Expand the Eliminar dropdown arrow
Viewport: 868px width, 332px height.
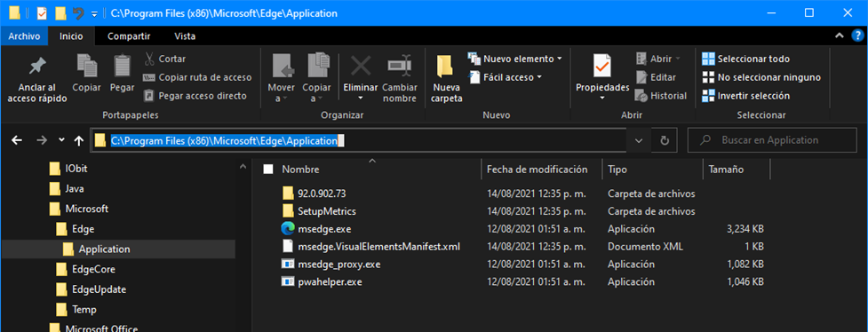361,99
